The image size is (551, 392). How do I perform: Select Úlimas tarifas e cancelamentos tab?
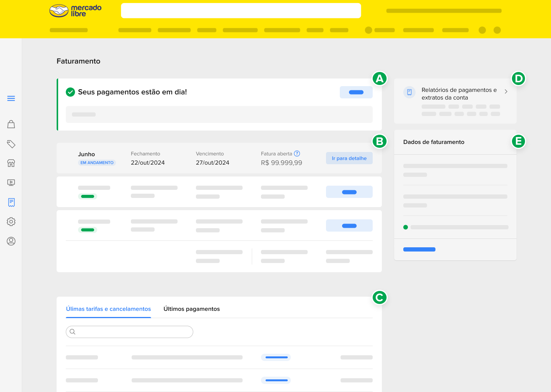[x=108, y=309]
